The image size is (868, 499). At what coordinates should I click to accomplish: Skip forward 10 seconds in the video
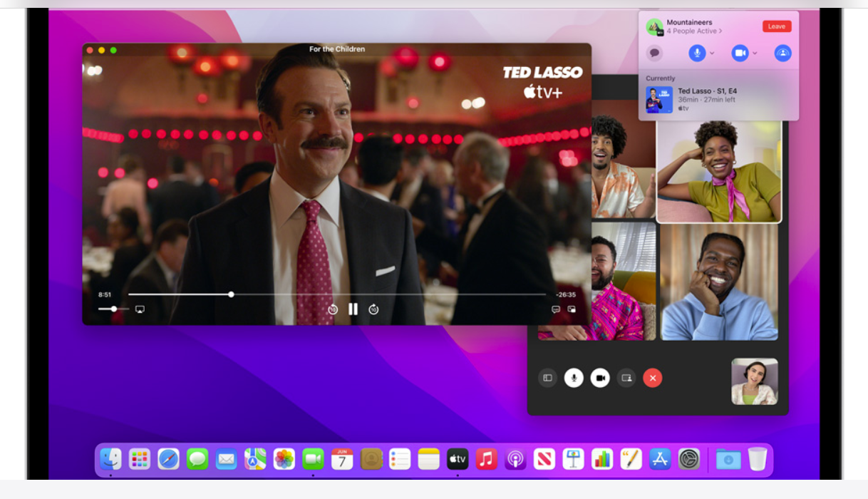pyautogui.click(x=373, y=309)
